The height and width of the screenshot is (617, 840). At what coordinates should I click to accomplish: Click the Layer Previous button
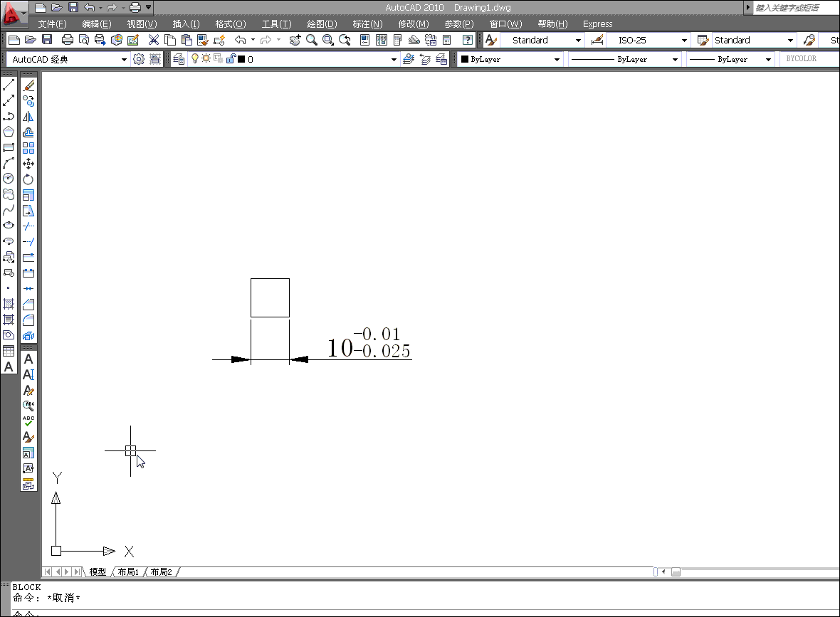pos(425,59)
